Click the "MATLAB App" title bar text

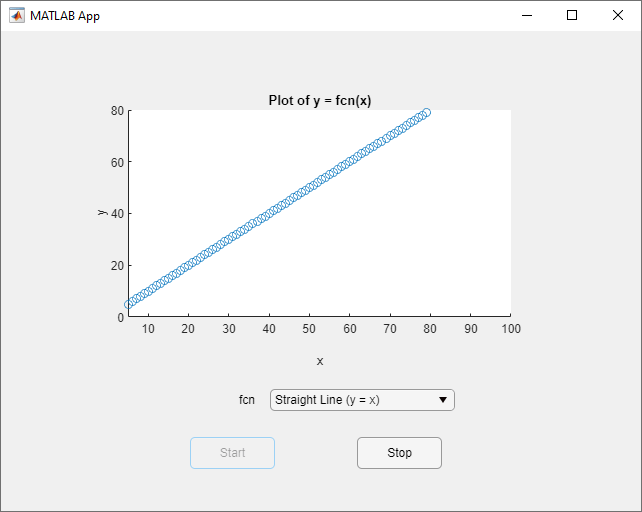point(65,16)
